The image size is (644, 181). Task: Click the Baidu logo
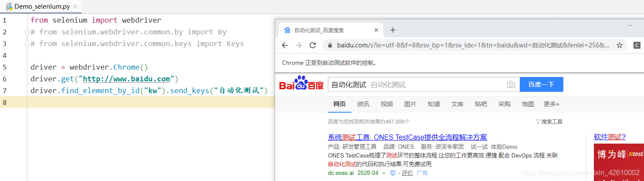(x=301, y=83)
